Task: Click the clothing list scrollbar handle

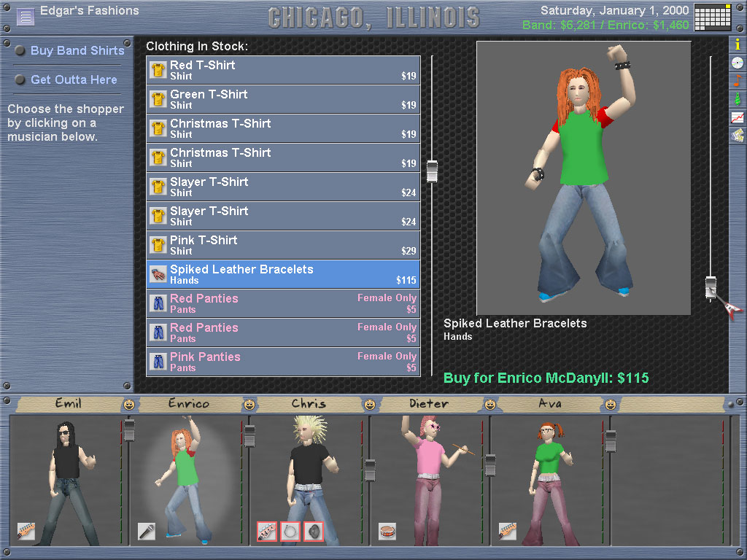Action: [432, 171]
